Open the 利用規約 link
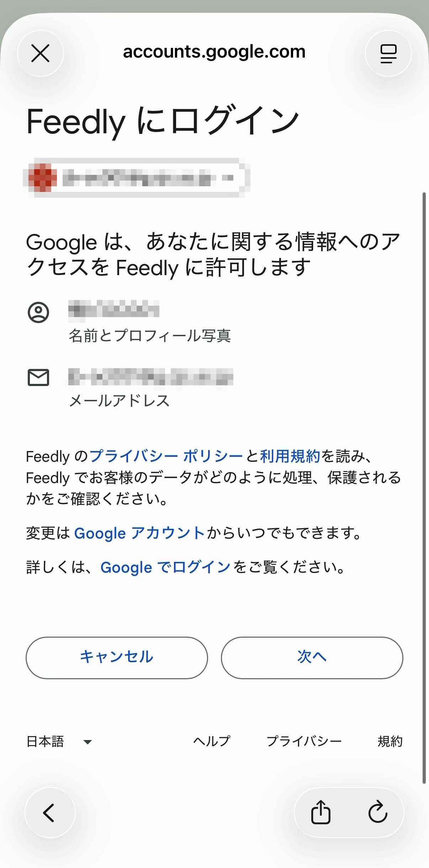Viewport: 429px width, 868px height. click(290, 456)
